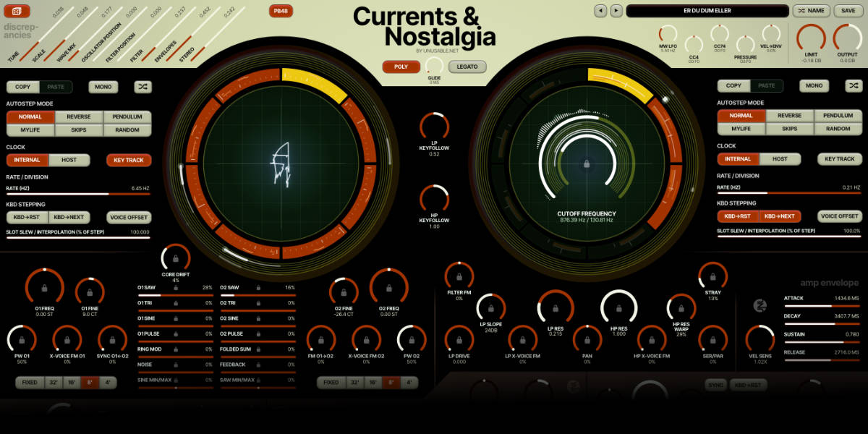Select REVERSE autostep mode on oscillator side
The height and width of the screenshot is (434, 868).
click(79, 117)
